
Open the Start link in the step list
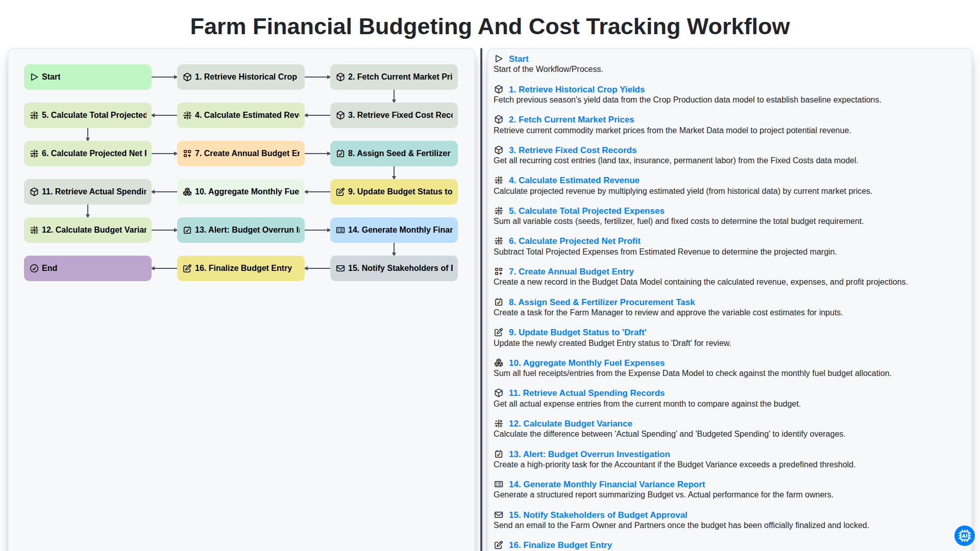point(519,59)
